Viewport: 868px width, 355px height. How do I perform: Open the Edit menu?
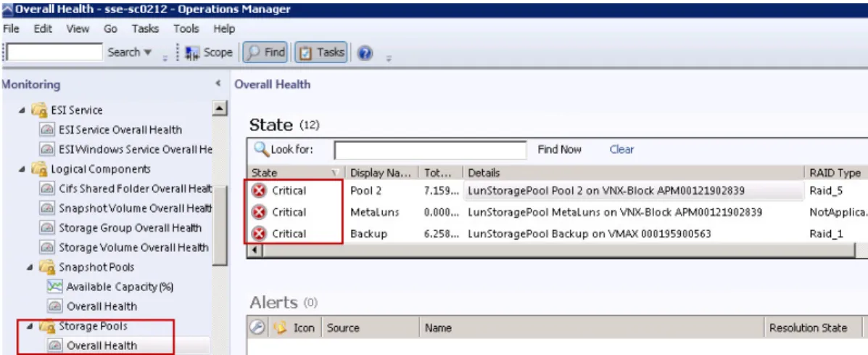click(x=43, y=29)
